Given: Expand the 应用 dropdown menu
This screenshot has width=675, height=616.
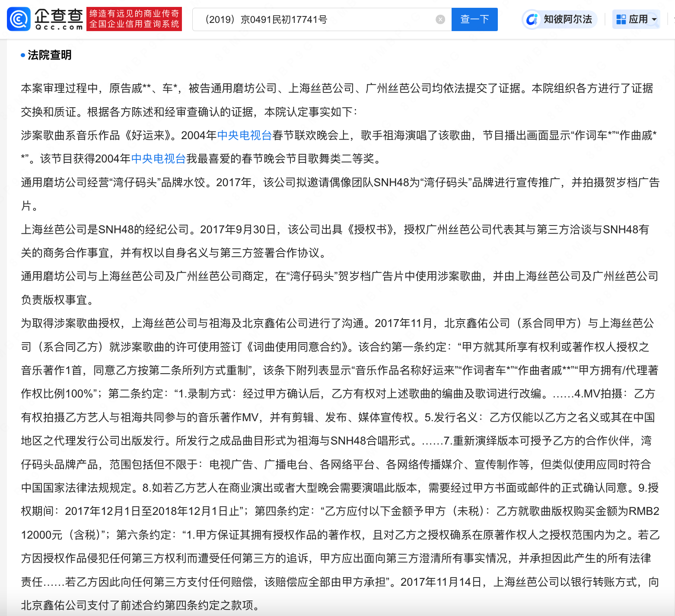Looking at the screenshot, I should 654,19.
